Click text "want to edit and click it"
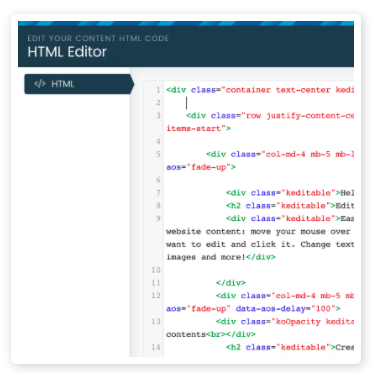This screenshot has height=374, width=380. (230, 244)
